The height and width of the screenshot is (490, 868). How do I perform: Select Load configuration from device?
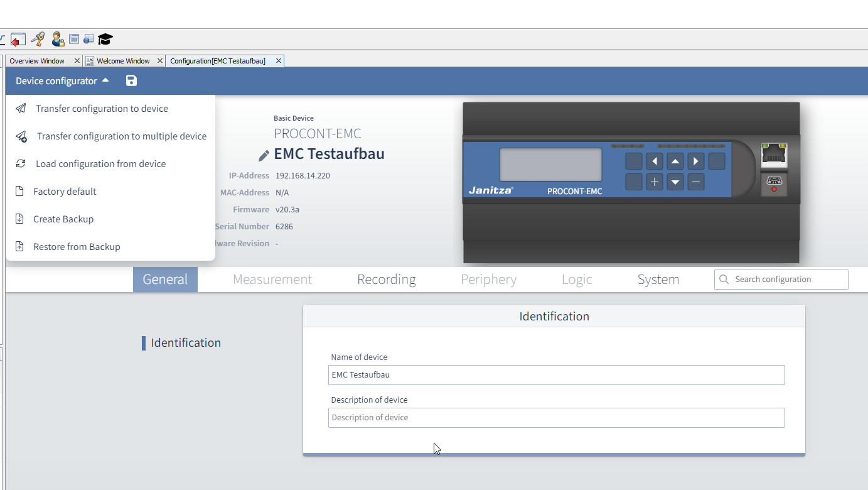coord(100,163)
